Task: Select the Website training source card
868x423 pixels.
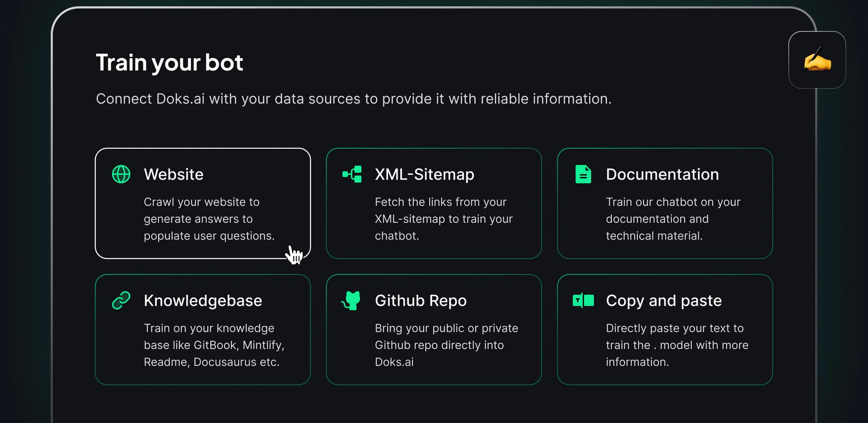Action: coord(203,203)
